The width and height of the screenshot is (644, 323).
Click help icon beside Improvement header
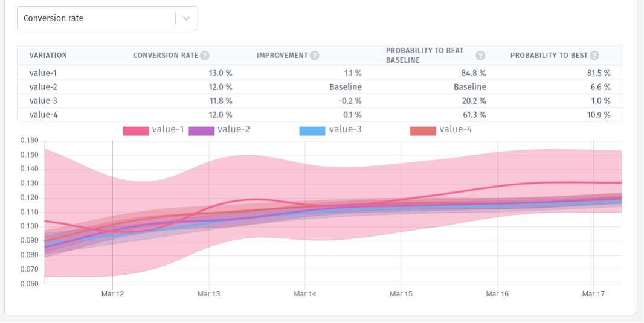coord(314,56)
